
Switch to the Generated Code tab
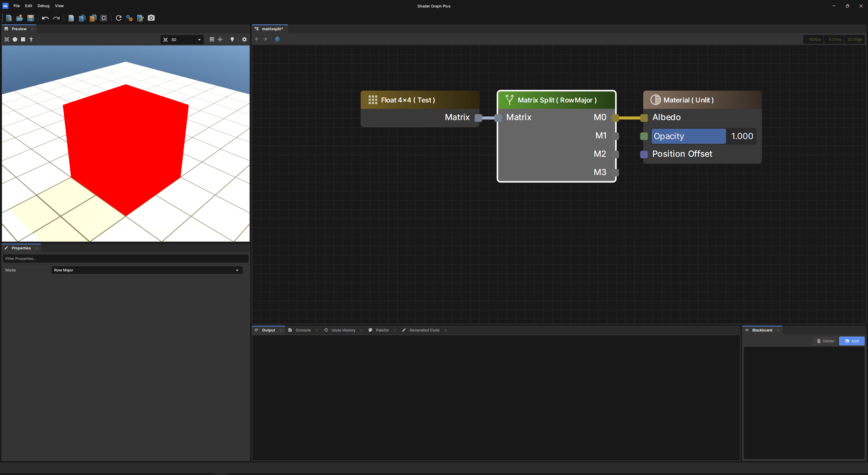coord(424,330)
